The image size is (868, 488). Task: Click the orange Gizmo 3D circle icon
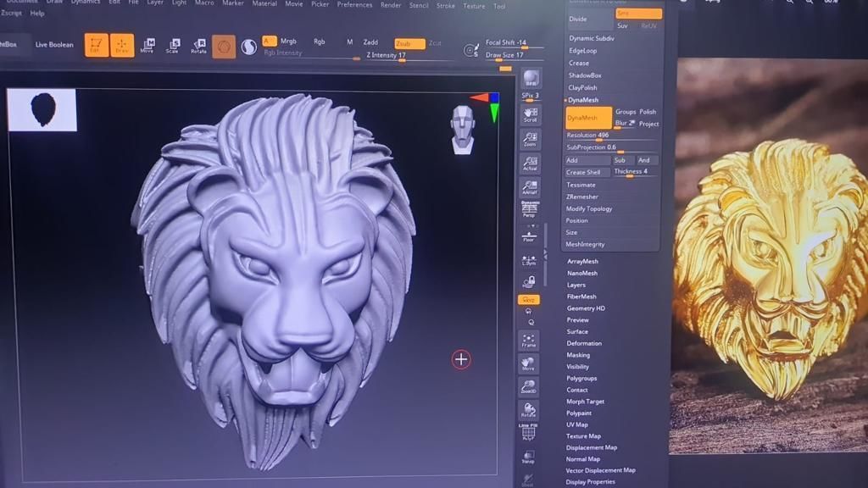point(224,47)
